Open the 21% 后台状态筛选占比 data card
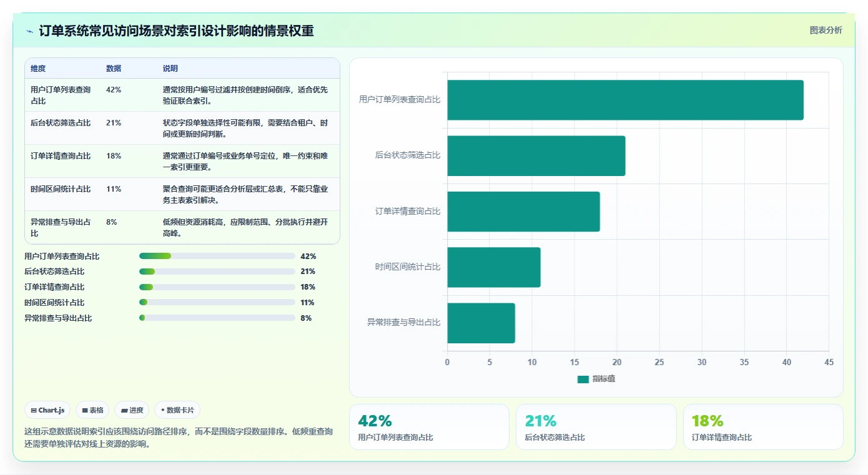 [596, 427]
